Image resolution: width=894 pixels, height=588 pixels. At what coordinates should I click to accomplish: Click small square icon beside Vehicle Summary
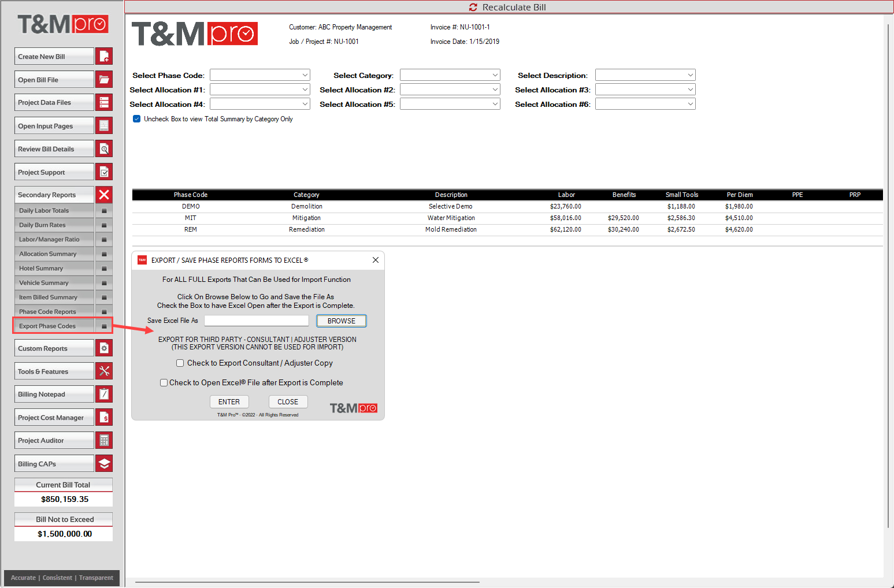(x=104, y=283)
